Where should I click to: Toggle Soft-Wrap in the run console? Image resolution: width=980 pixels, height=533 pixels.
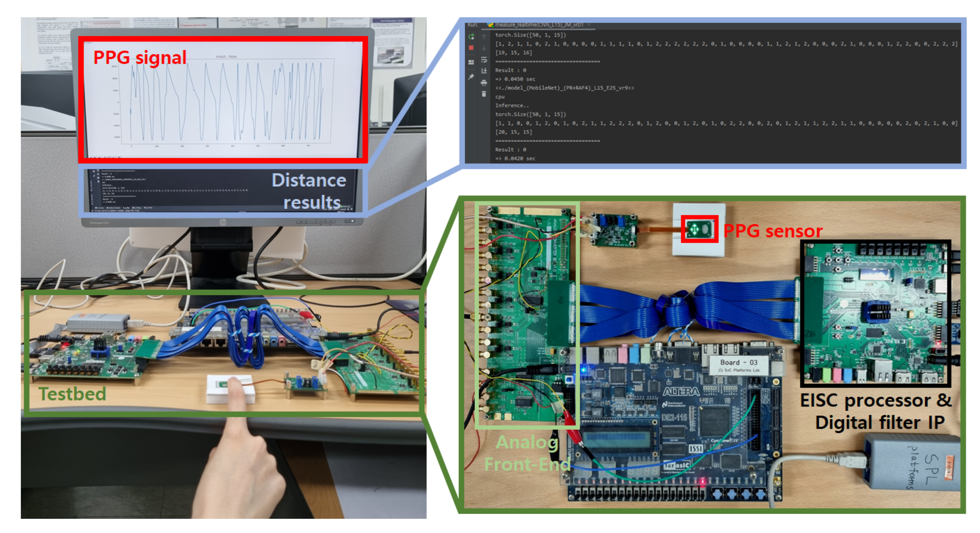pyautogui.click(x=484, y=60)
